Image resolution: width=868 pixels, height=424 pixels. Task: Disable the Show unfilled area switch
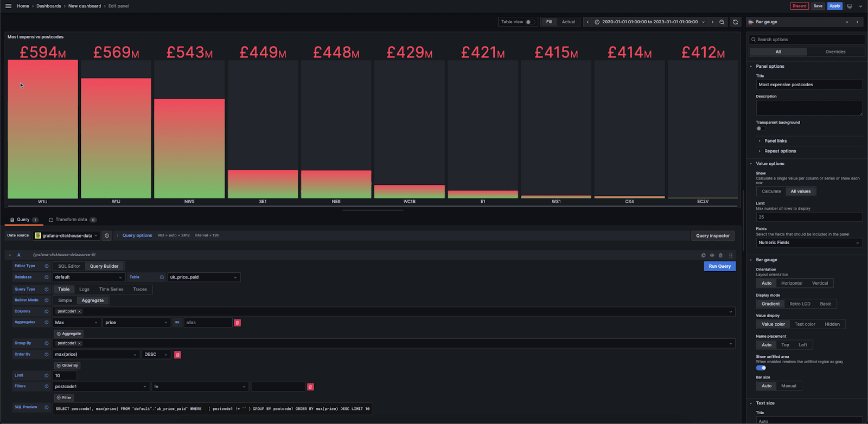tap(761, 368)
